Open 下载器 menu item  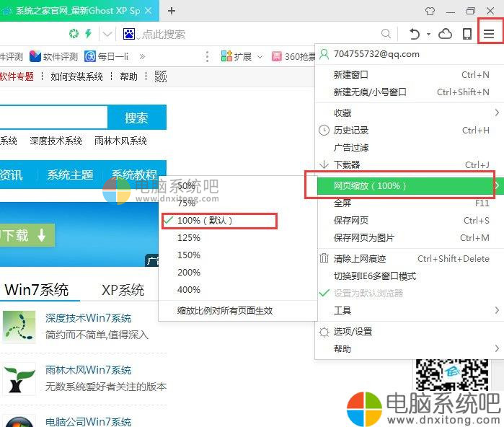(x=409, y=165)
